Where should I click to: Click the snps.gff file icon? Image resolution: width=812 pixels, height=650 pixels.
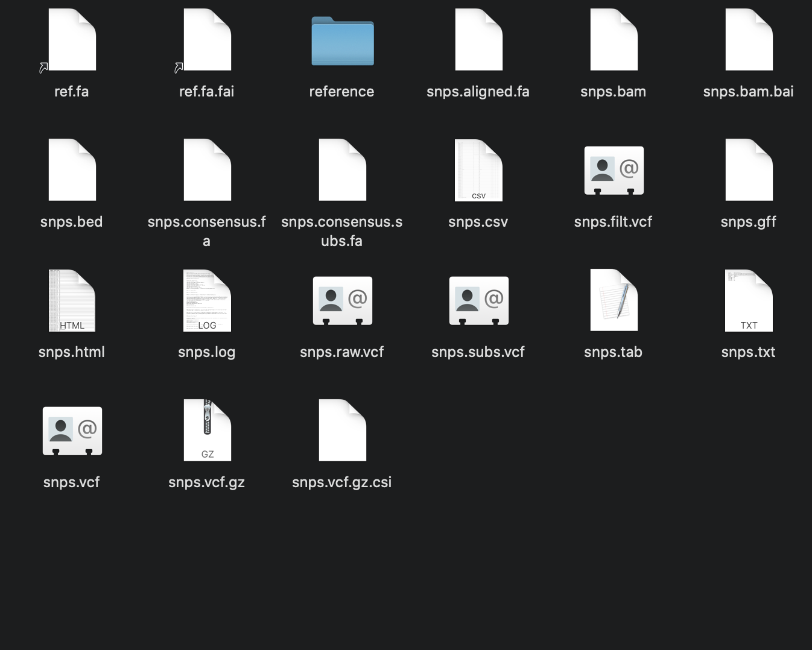pos(748,169)
